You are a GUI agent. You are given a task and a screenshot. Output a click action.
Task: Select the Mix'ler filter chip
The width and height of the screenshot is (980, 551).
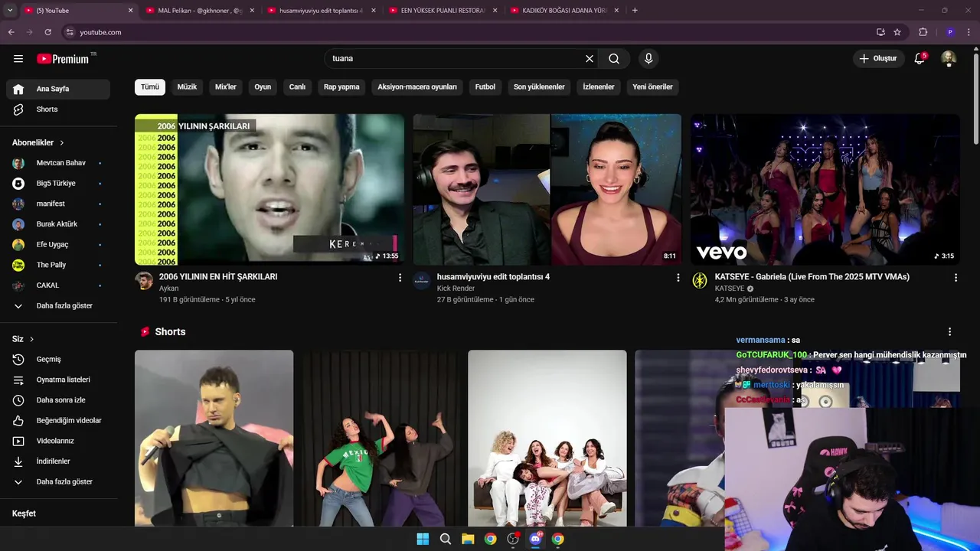point(226,87)
